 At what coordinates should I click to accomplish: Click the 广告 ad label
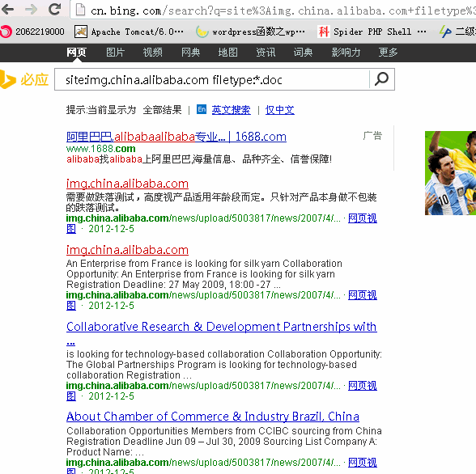(372, 136)
